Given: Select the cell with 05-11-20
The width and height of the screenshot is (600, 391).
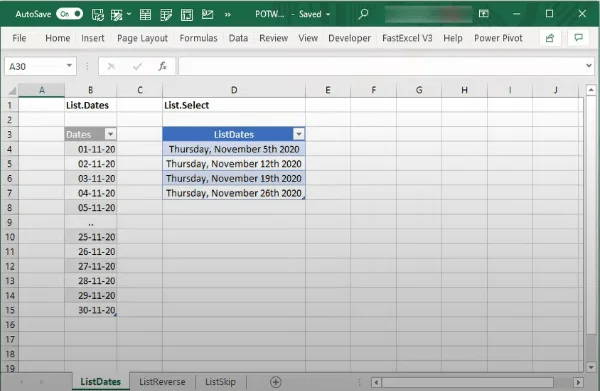Looking at the screenshot, I should point(91,208).
